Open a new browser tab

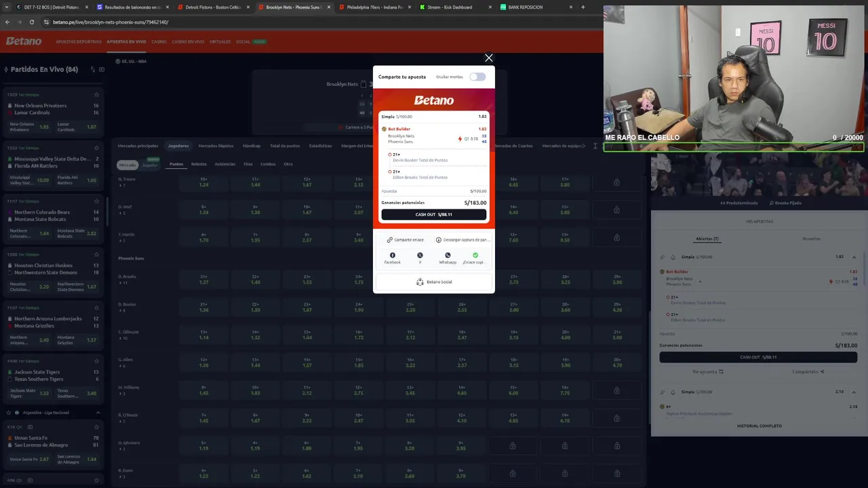pyautogui.click(x=583, y=7)
